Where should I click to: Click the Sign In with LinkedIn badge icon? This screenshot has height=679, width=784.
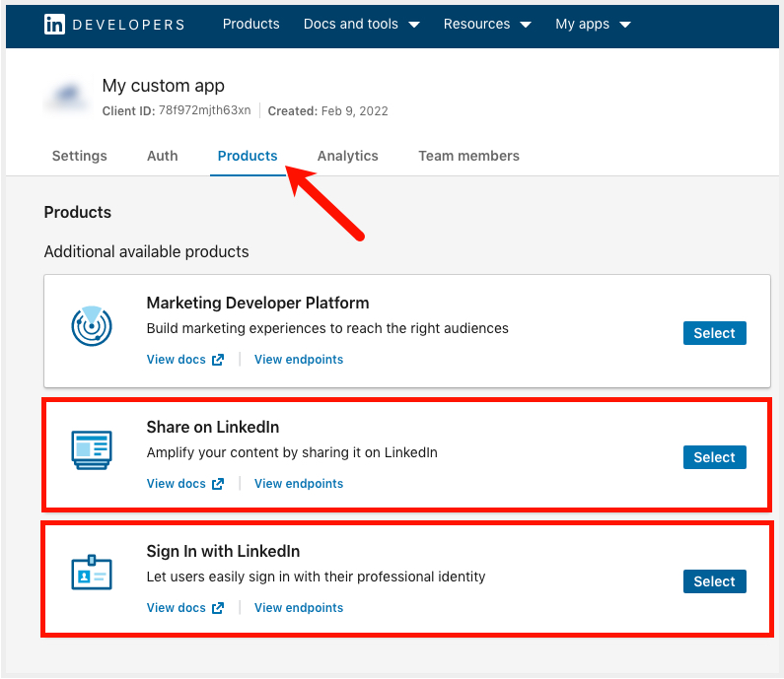coord(92,573)
